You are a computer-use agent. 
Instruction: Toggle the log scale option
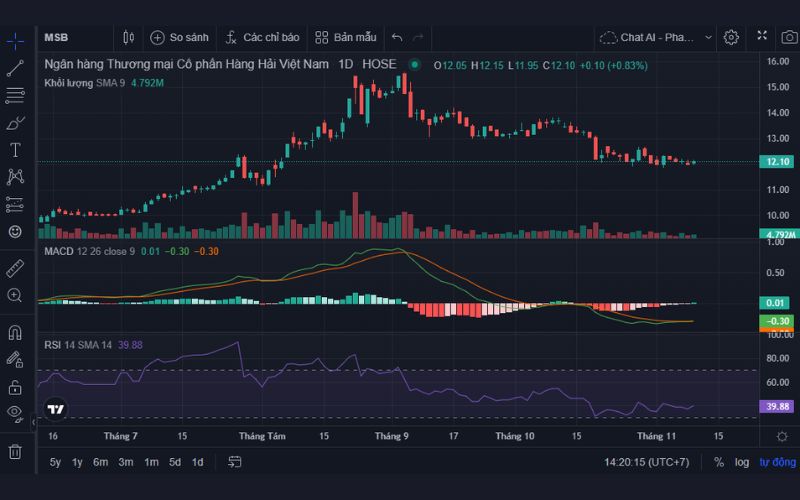[x=741, y=462]
